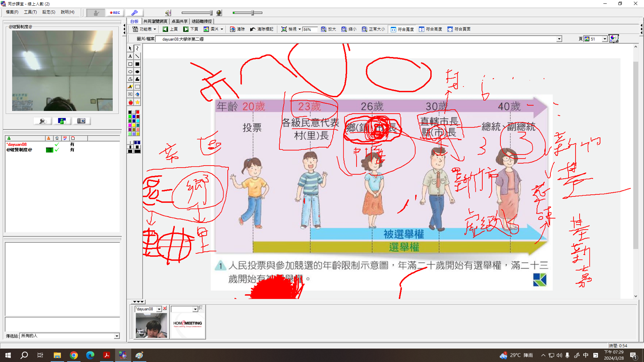Mute the speaker volume icon
The height and width of the screenshot is (362, 644).
(x=168, y=13)
